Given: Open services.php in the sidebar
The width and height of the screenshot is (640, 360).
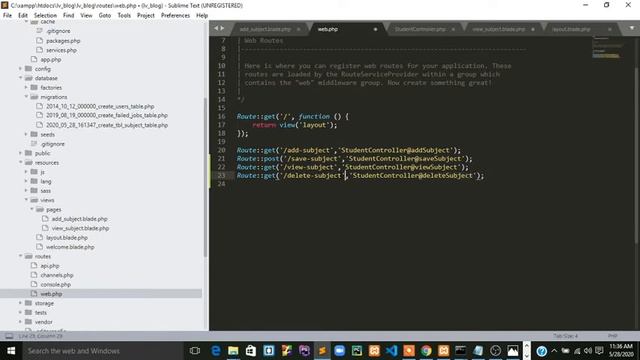Looking at the screenshot, I should tap(61, 50).
